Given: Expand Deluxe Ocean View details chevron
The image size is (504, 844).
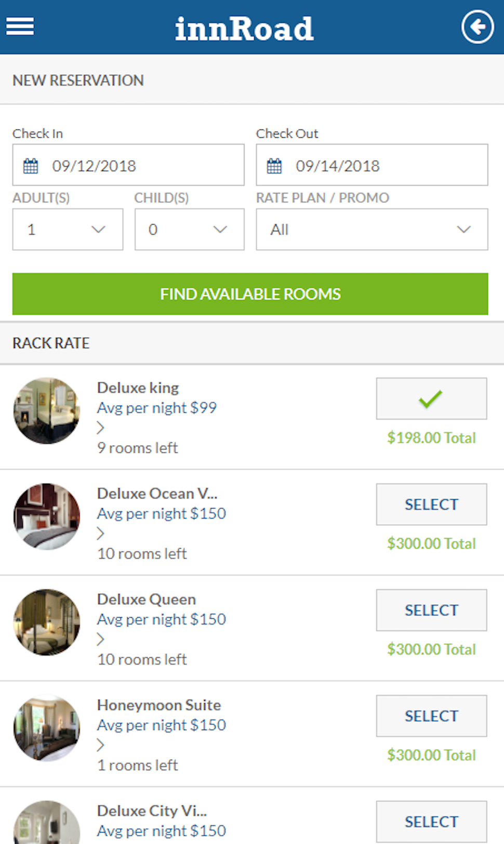Looking at the screenshot, I should [101, 534].
